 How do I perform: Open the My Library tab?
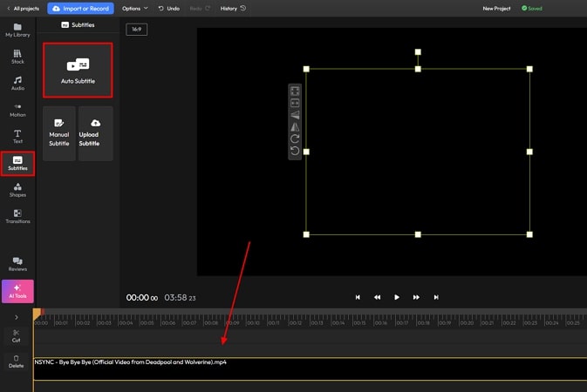point(17,30)
